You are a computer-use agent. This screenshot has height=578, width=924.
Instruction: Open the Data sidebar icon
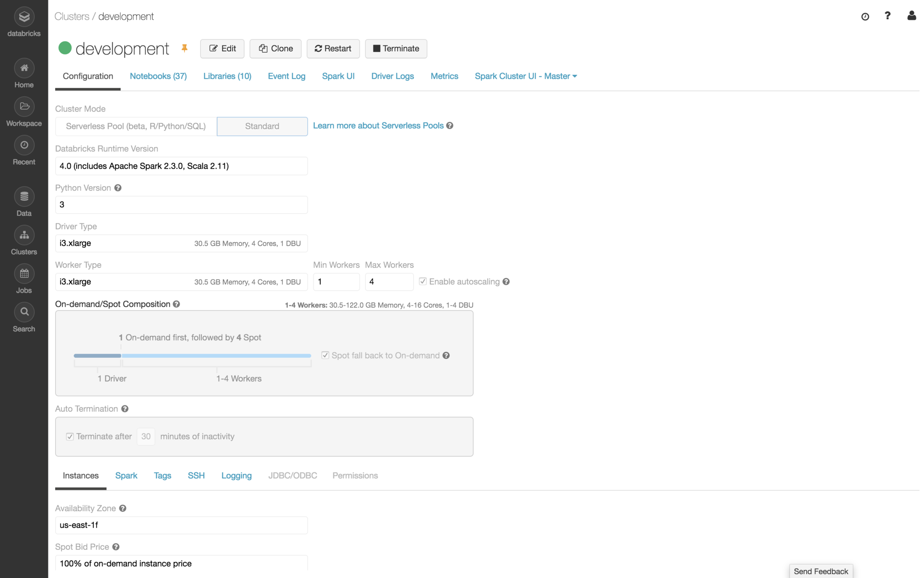coord(24,197)
